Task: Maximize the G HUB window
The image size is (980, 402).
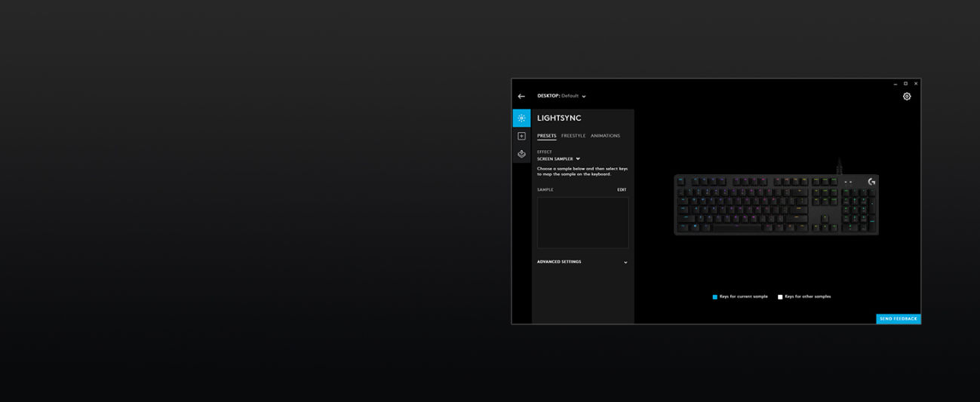Action: [x=905, y=84]
